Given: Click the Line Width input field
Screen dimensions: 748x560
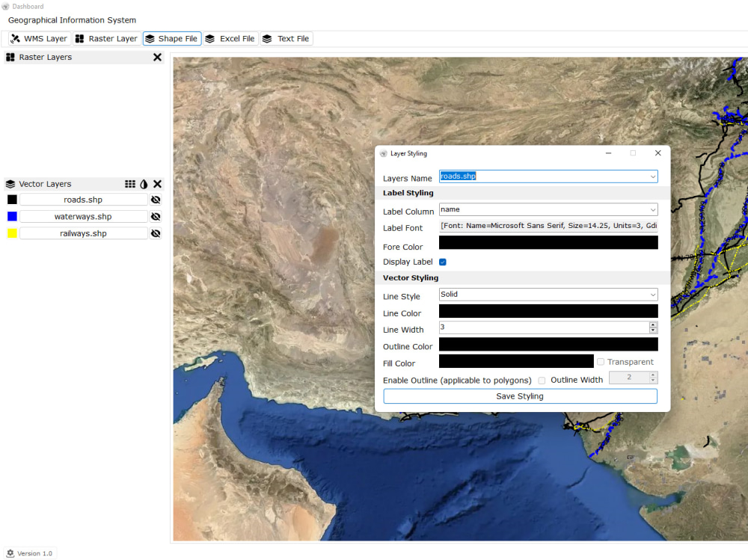Looking at the screenshot, I should tap(544, 327).
